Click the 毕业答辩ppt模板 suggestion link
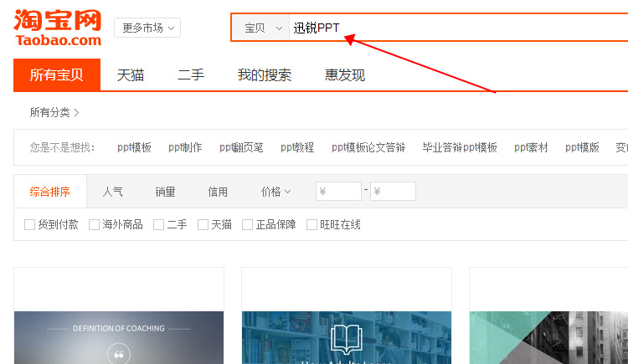The image size is (628, 364). [460, 147]
